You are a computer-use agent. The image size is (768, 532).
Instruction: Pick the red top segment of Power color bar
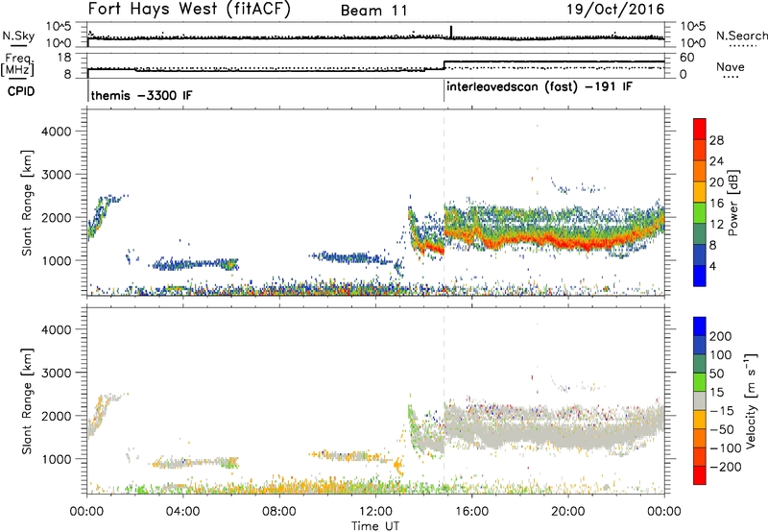[700, 129]
